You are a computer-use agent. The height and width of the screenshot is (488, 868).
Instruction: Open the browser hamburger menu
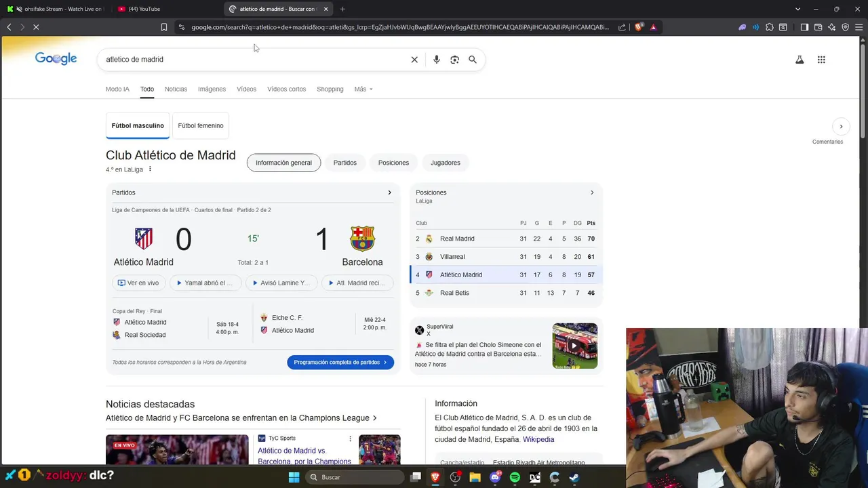point(859,27)
